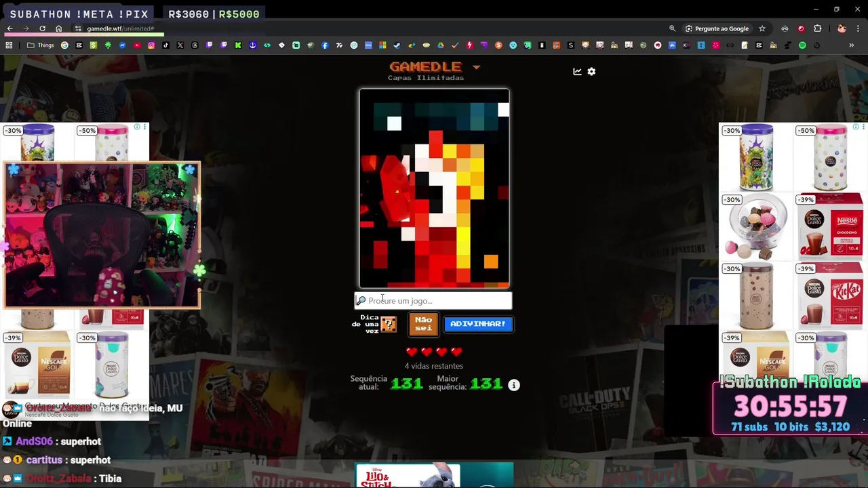Click chat message "AndS06 : superhot"
This screenshot has height=488, width=868.
[x=52, y=442]
